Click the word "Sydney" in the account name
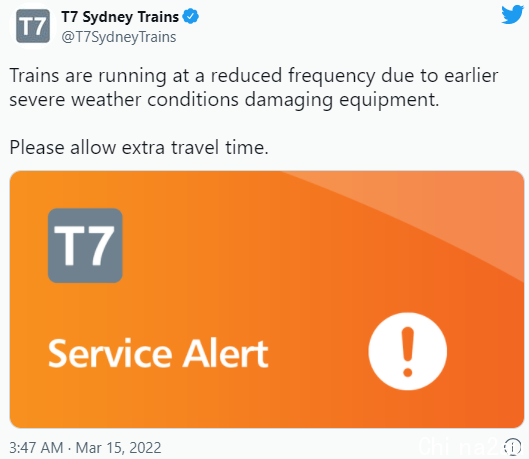The image size is (529, 459). tap(107, 18)
